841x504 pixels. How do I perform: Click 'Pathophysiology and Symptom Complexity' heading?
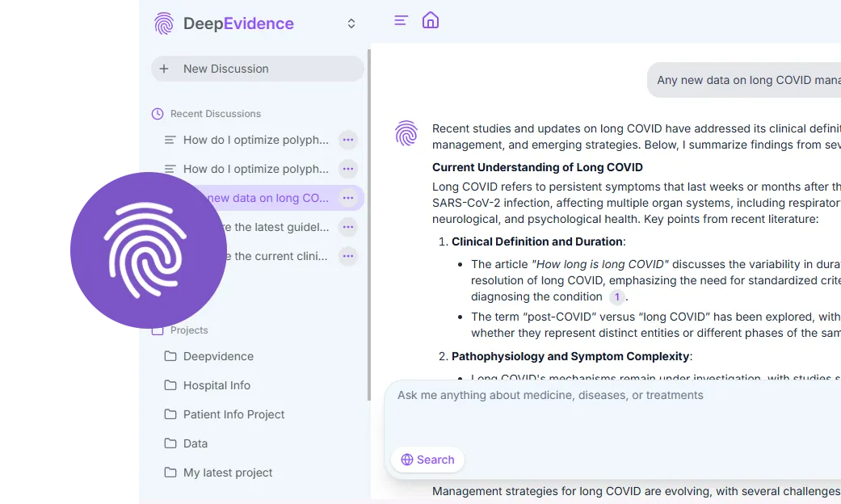click(x=570, y=356)
